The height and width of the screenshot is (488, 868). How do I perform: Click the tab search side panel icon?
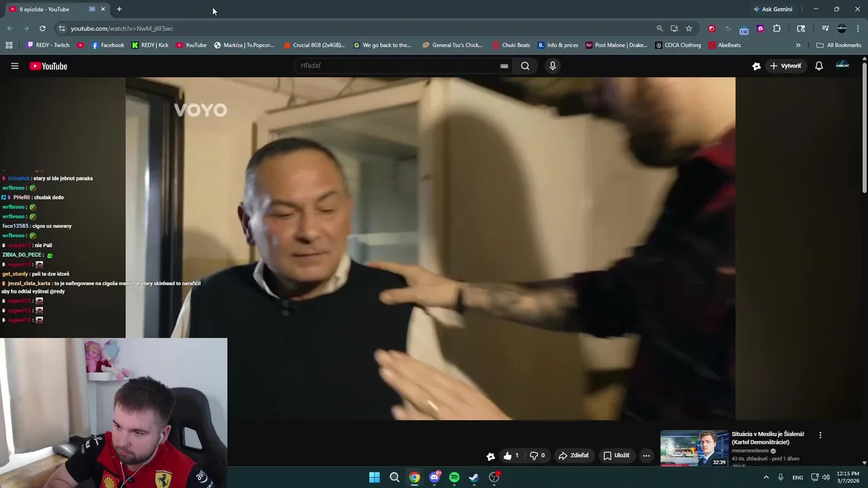(x=801, y=28)
